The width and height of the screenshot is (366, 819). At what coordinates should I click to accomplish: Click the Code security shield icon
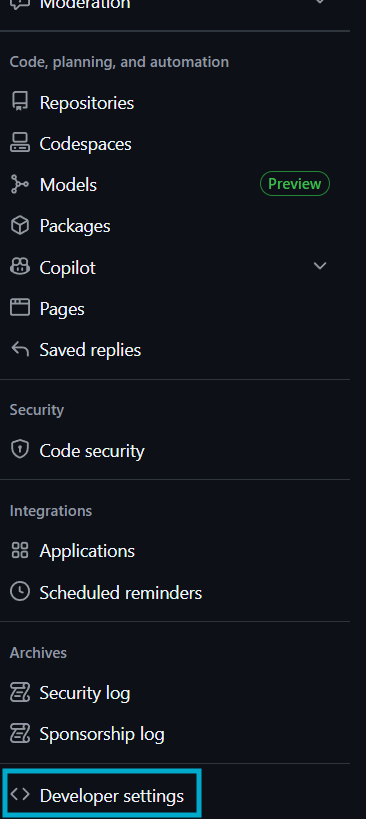[x=20, y=450]
